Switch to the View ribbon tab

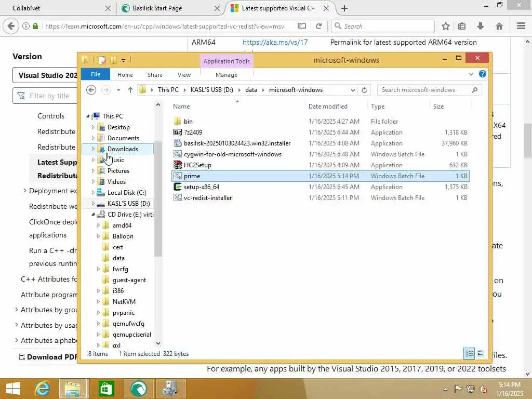coord(184,75)
